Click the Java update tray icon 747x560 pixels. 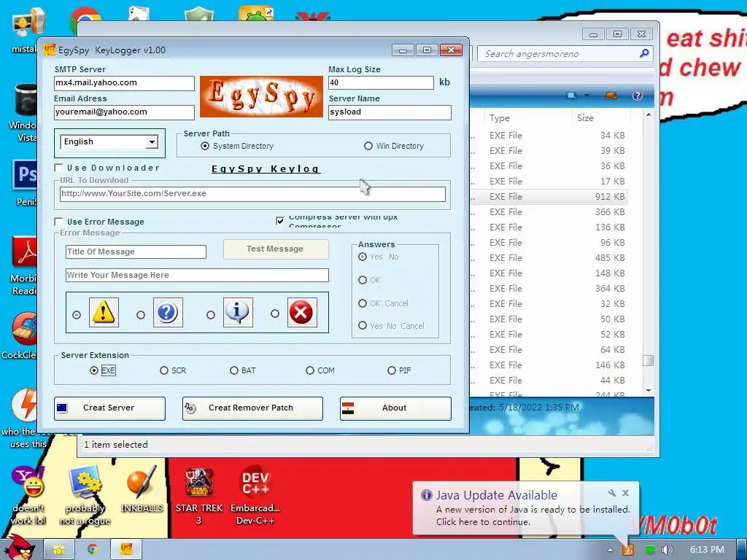click(x=628, y=550)
